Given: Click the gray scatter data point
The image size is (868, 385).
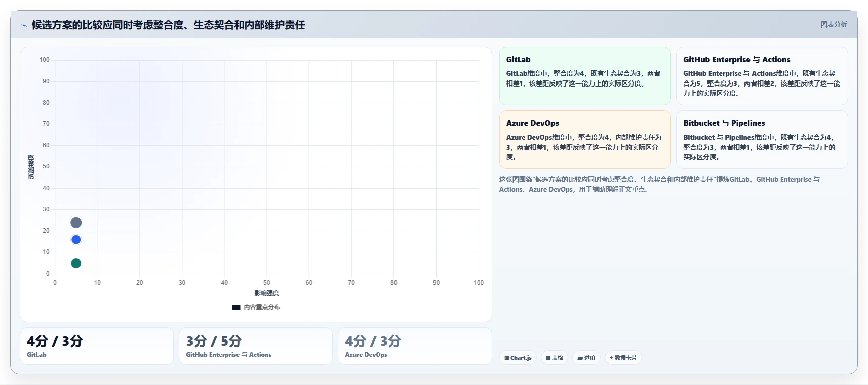Looking at the screenshot, I should (76, 223).
